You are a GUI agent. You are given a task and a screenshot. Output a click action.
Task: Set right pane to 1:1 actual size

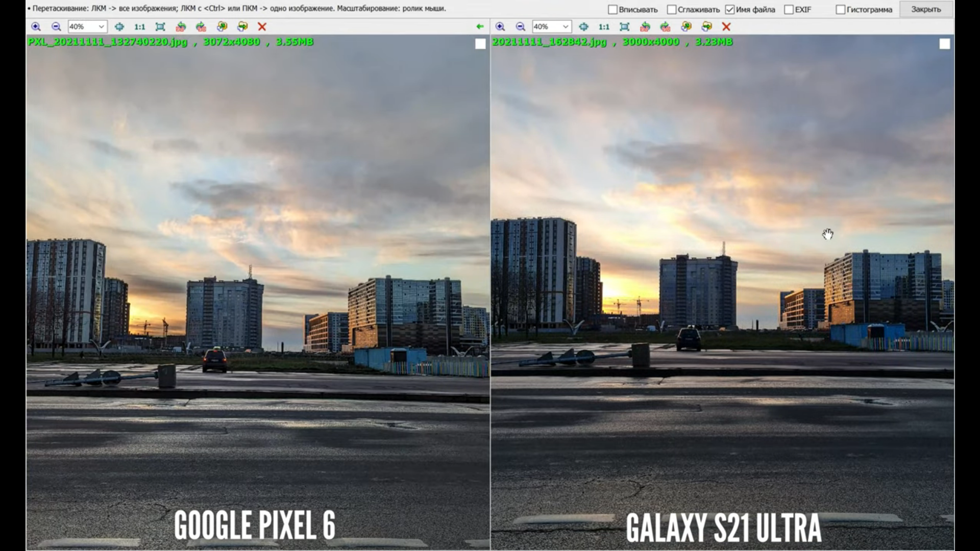(x=604, y=27)
